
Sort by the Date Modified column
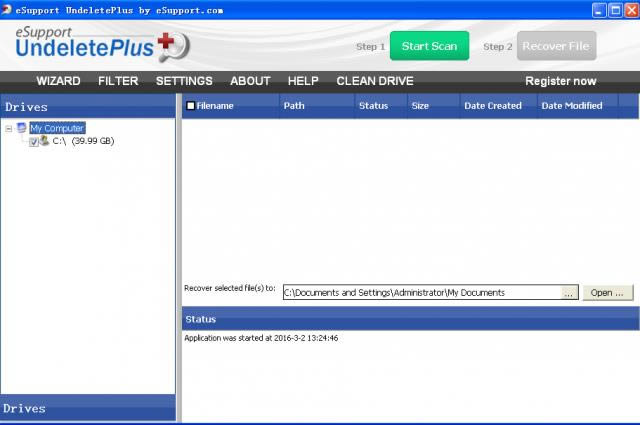click(578, 106)
